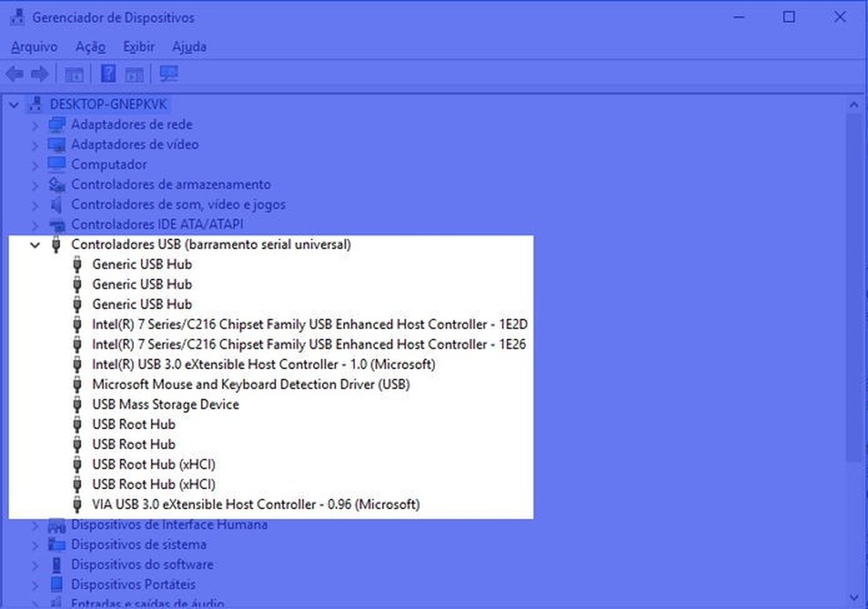Image resolution: width=868 pixels, height=609 pixels.
Task: Click the Controladores de armazenamento icon
Action: pyautogui.click(x=56, y=184)
